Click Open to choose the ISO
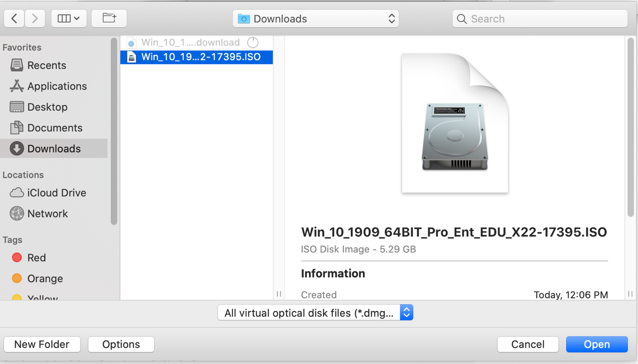 point(596,344)
